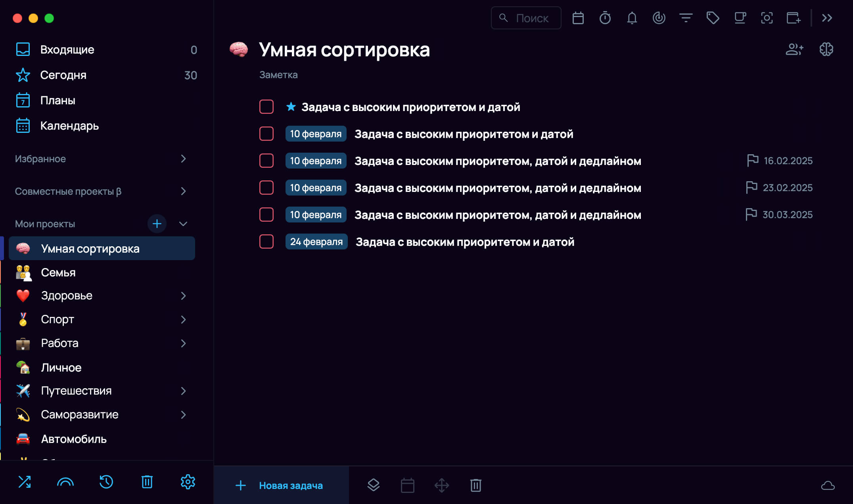This screenshot has height=504, width=853.
Task: Check the starred task without date badge
Action: click(266, 107)
